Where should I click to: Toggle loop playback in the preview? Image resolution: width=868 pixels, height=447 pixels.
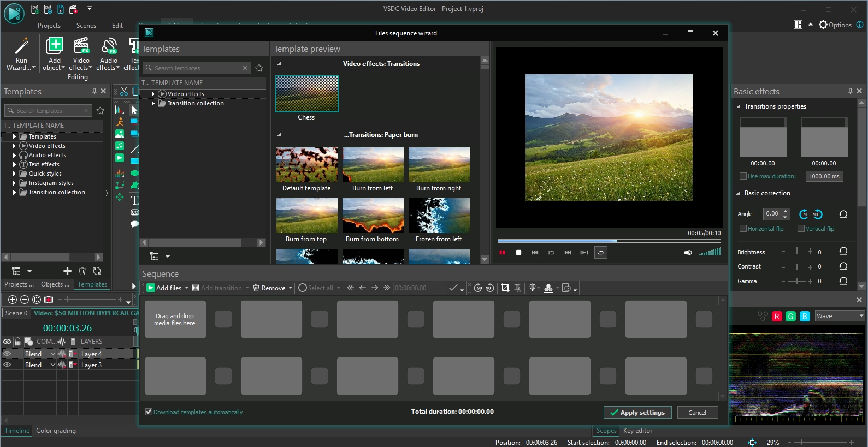click(x=600, y=253)
